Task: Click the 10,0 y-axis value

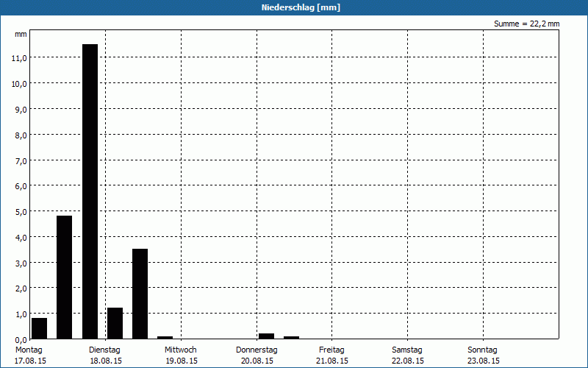Action: tap(19, 84)
